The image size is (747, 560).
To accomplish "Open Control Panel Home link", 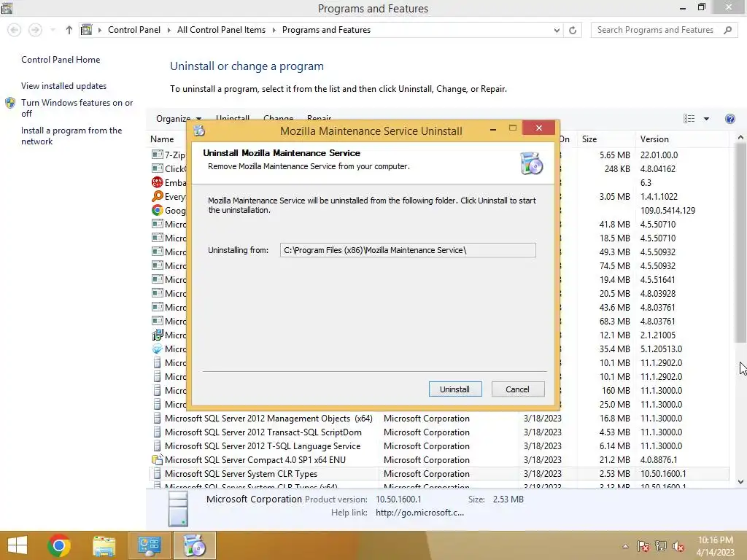I will pos(61,60).
